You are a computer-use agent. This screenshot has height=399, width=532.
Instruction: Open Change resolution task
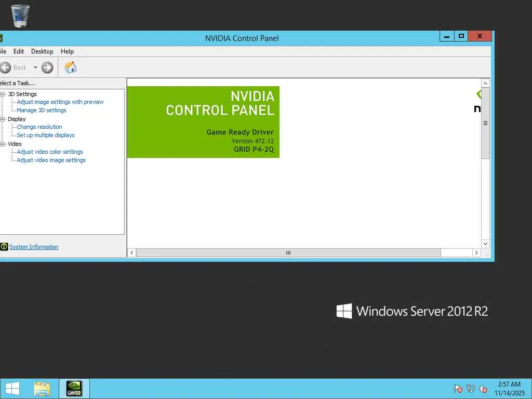coord(39,127)
